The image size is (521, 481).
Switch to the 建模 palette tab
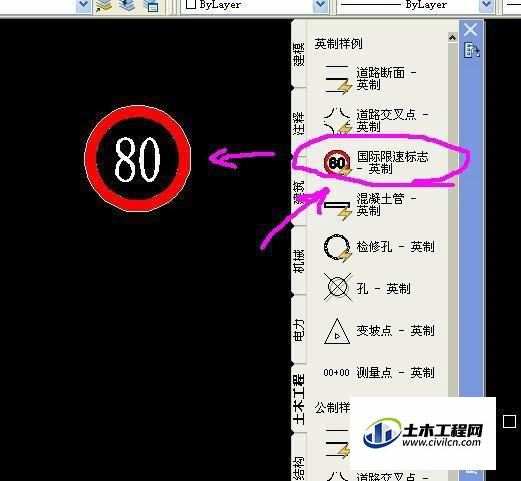click(299, 54)
